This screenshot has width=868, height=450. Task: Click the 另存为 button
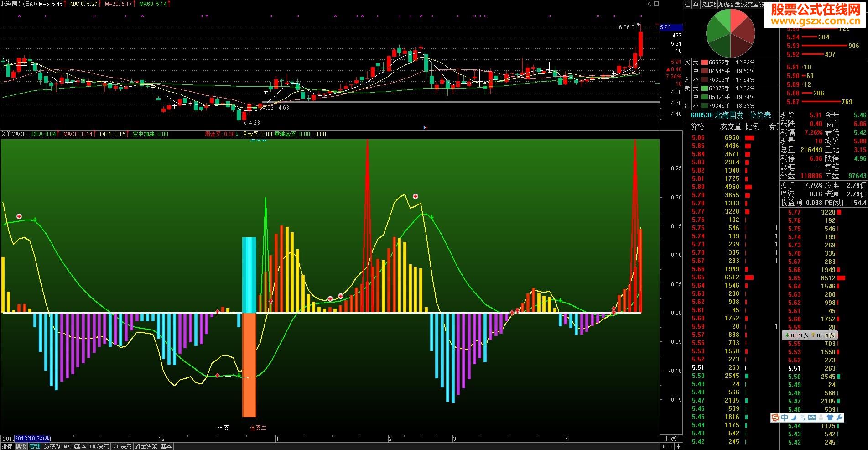click(52, 446)
